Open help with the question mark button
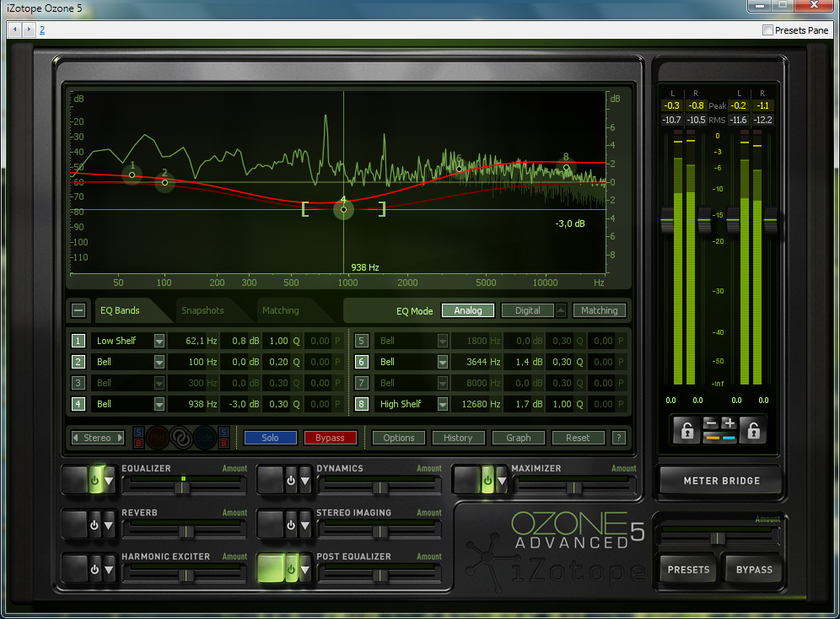This screenshot has height=619, width=840. [619, 438]
